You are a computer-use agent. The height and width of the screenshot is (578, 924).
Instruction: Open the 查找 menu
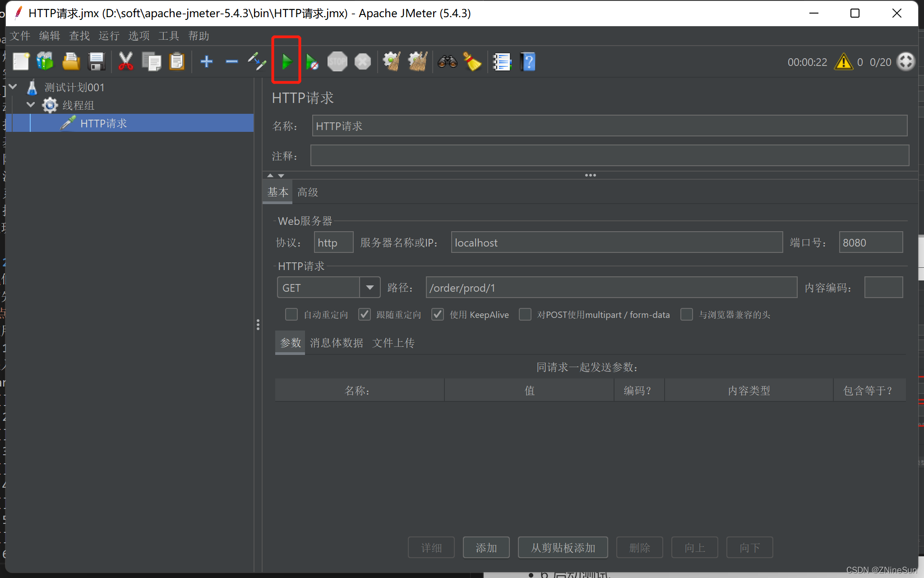(x=79, y=36)
